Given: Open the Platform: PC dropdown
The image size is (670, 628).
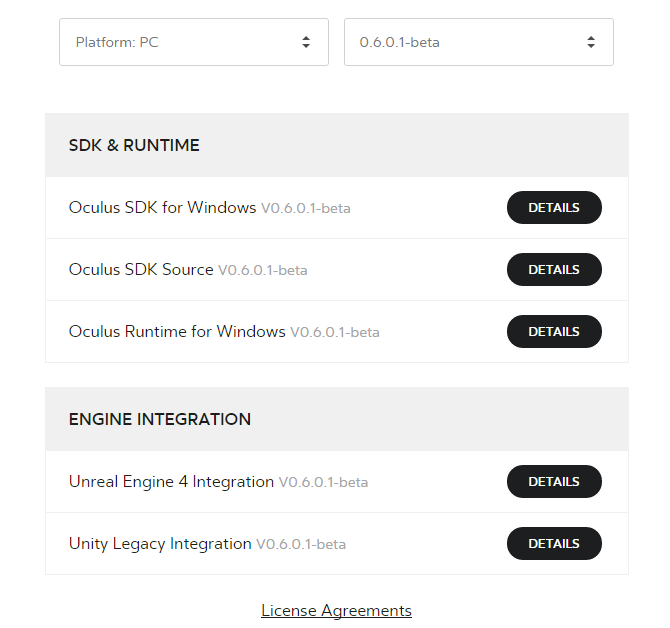Looking at the screenshot, I should coord(193,42).
